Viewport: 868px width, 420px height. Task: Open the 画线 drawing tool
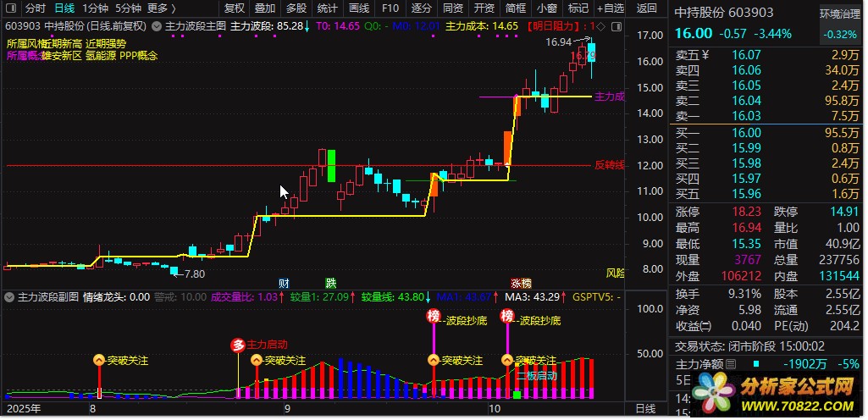(x=359, y=8)
